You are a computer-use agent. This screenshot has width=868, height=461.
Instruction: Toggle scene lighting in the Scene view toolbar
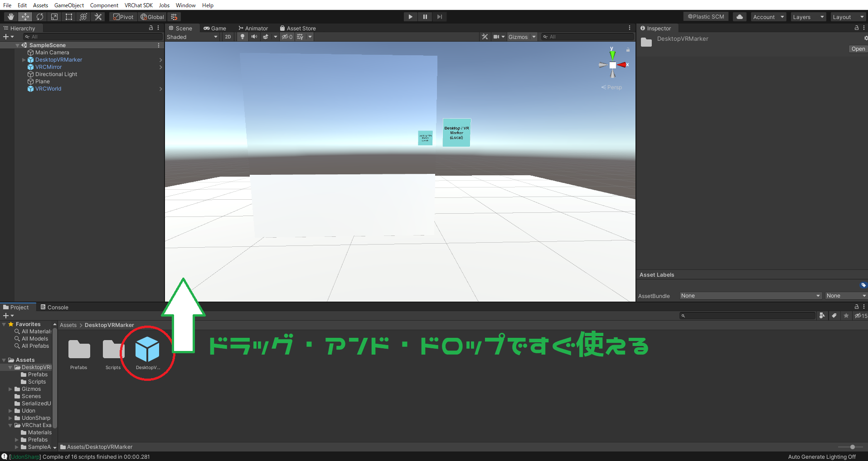[x=242, y=37]
